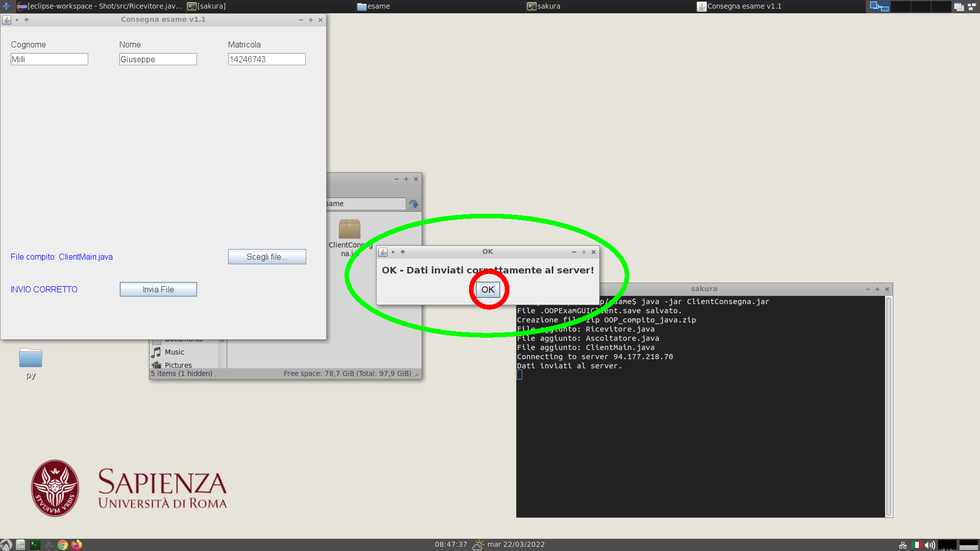Click the Matricola input field
Viewport: 980px width, 551px height.
point(266,59)
